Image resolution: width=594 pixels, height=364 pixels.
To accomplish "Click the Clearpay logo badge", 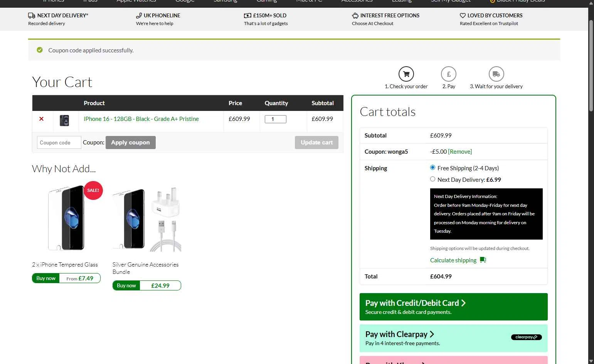I will click(x=526, y=337).
